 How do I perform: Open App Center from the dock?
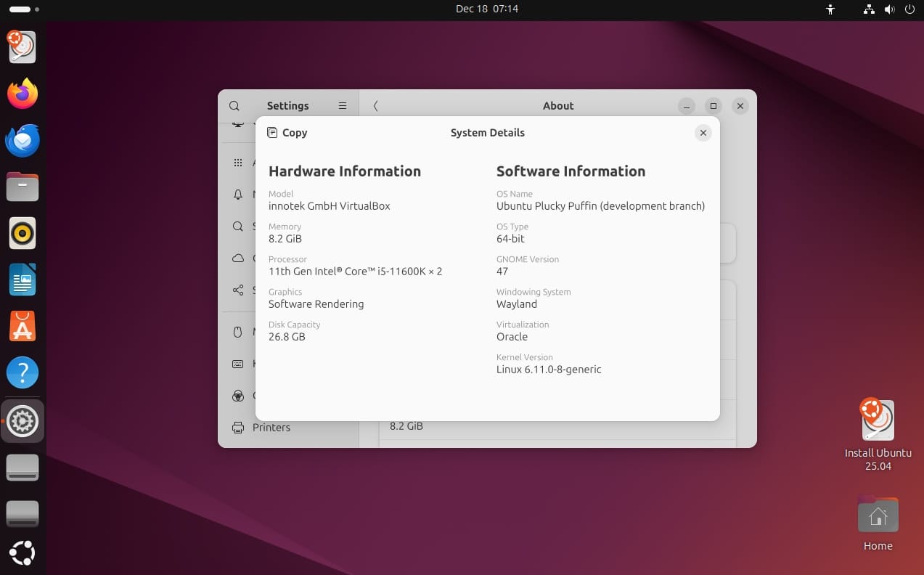pyautogui.click(x=22, y=326)
